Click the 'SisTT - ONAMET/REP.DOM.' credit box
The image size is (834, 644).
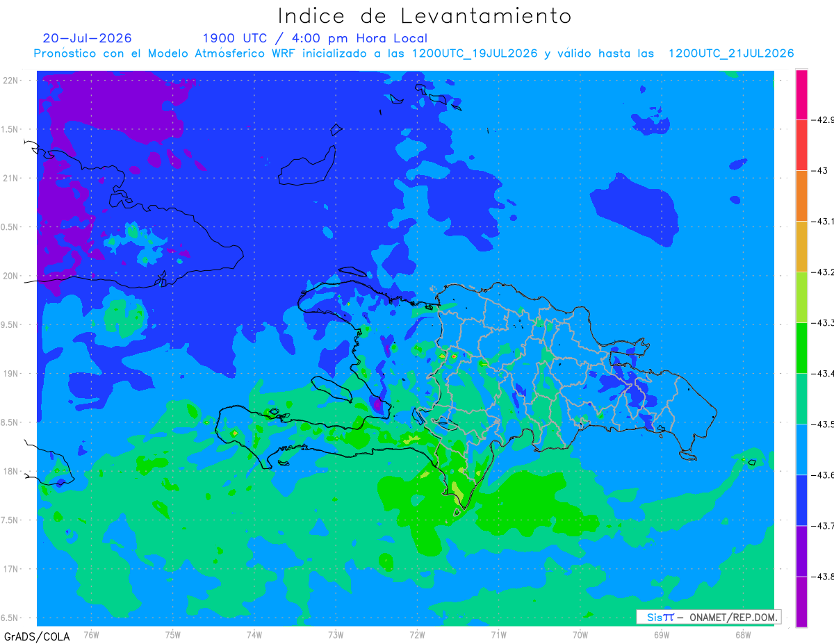[x=708, y=617]
